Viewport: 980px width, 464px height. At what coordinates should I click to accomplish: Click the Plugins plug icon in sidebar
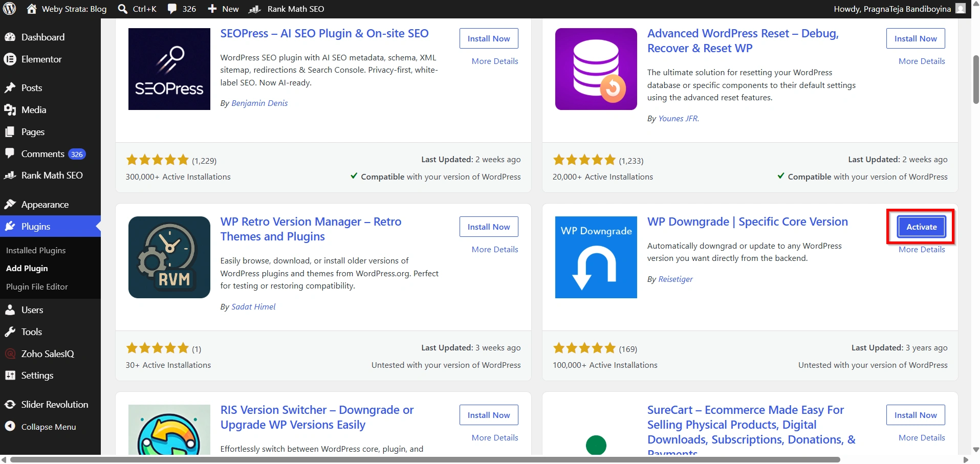tap(10, 226)
